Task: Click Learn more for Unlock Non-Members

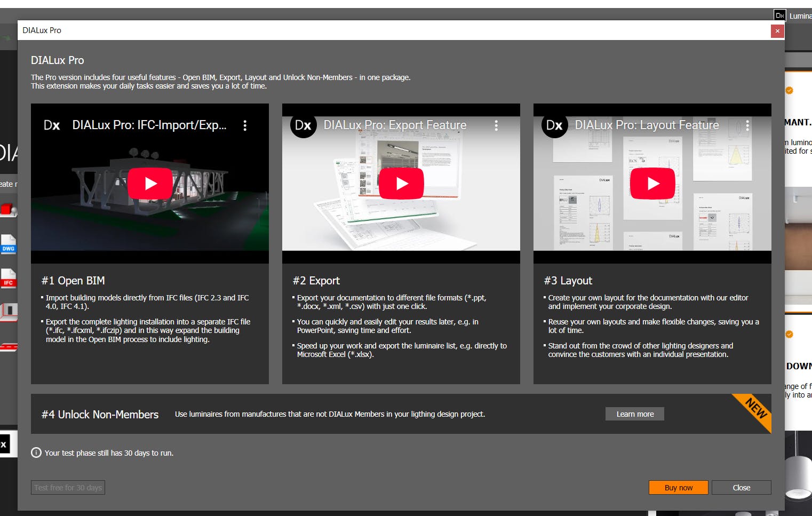Action: click(x=635, y=414)
